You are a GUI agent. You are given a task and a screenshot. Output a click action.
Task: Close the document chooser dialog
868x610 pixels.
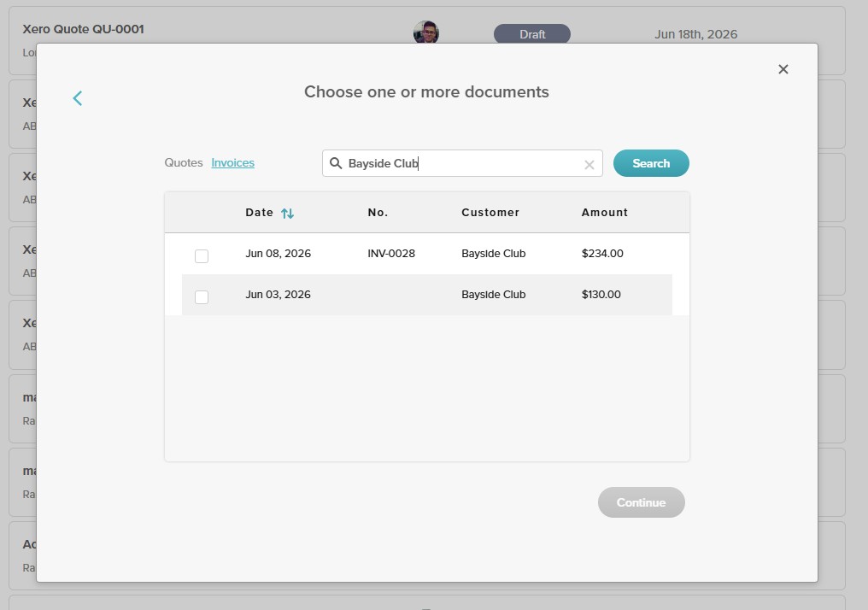(x=783, y=69)
